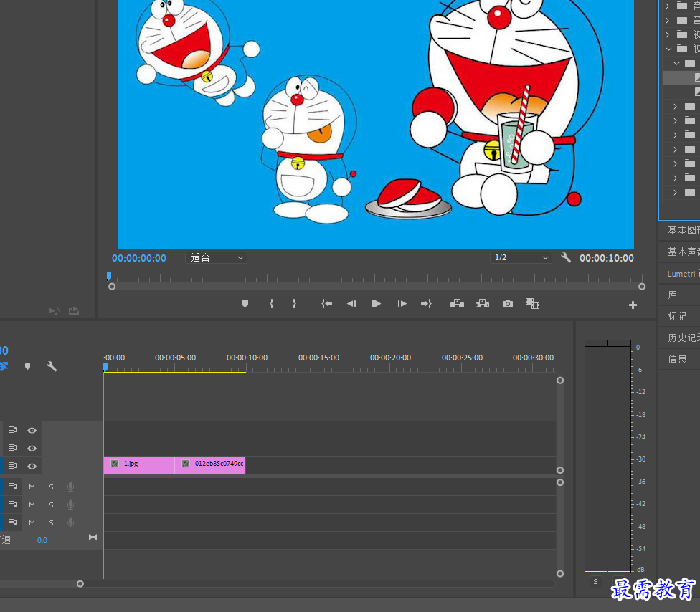Open the 信息 panel tab
700x612 pixels.
pyautogui.click(x=677, y=359)
